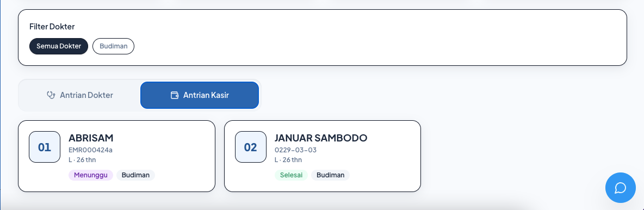This screenshot has height=210, width=644.
Task: Click age text on JANUAR SAMBODO's card
Action: (x=288, y=160)
